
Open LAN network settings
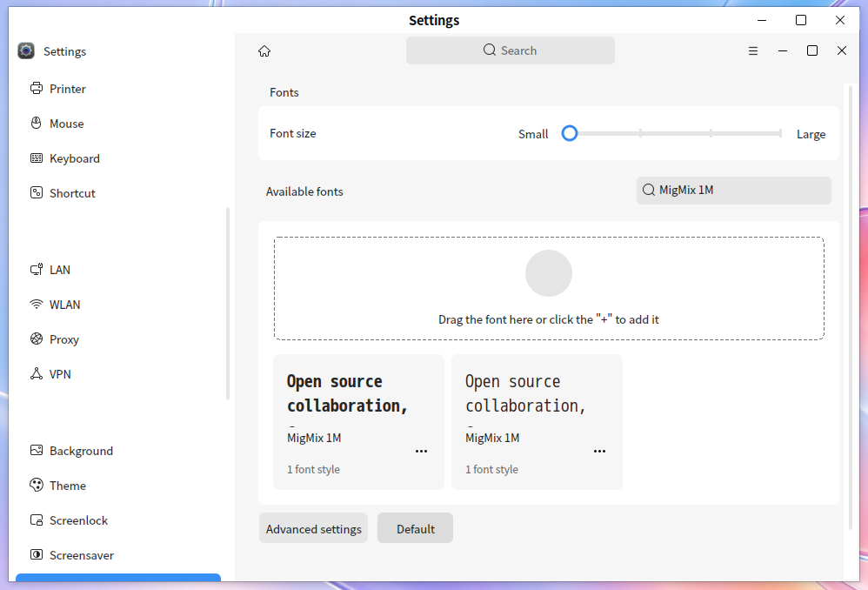(118, 270)
